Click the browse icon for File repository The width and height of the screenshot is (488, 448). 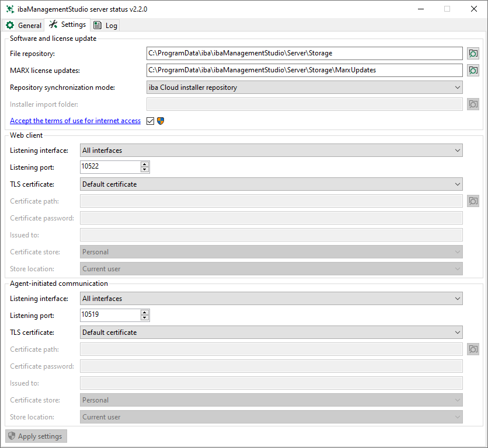pyautogui.click(x=473, y=53)
